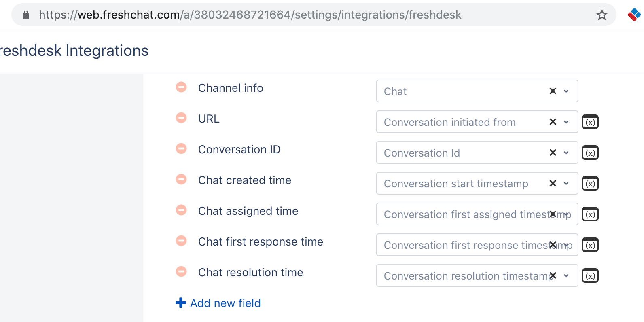The height and width of the screenshot is (322, 644).
Task: Open placeholder picker for Conversation ID row
Action: pyautogui.click(x=590, y=153)
